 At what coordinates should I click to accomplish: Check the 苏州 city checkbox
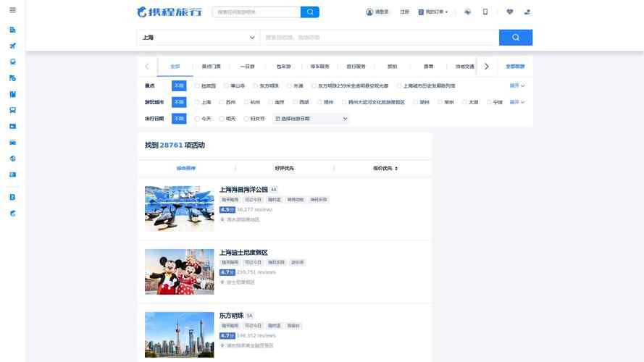tap(222, 102)
